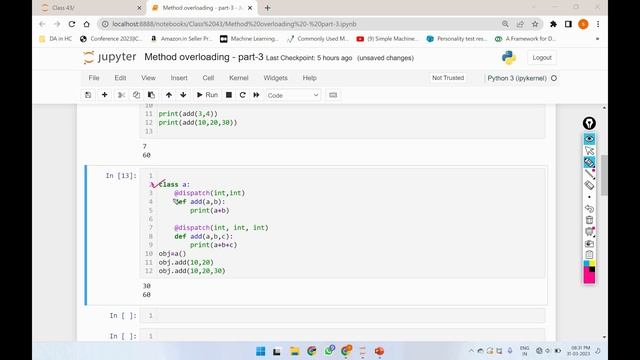Click the camera screenshot annotation icon
The width and height of the screenshot is (640, 360).
(x=589, y=243)
